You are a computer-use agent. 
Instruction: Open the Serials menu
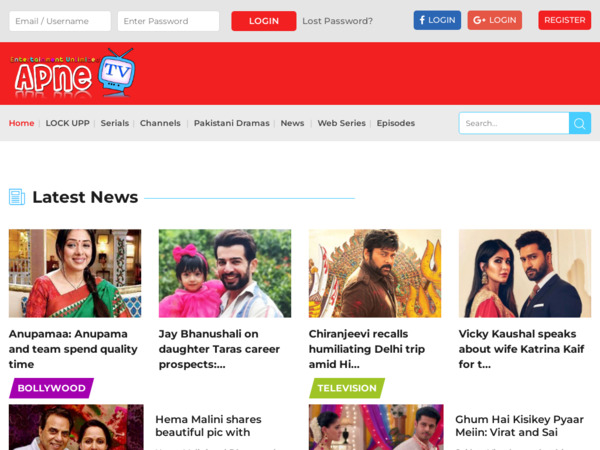(115, 123)
